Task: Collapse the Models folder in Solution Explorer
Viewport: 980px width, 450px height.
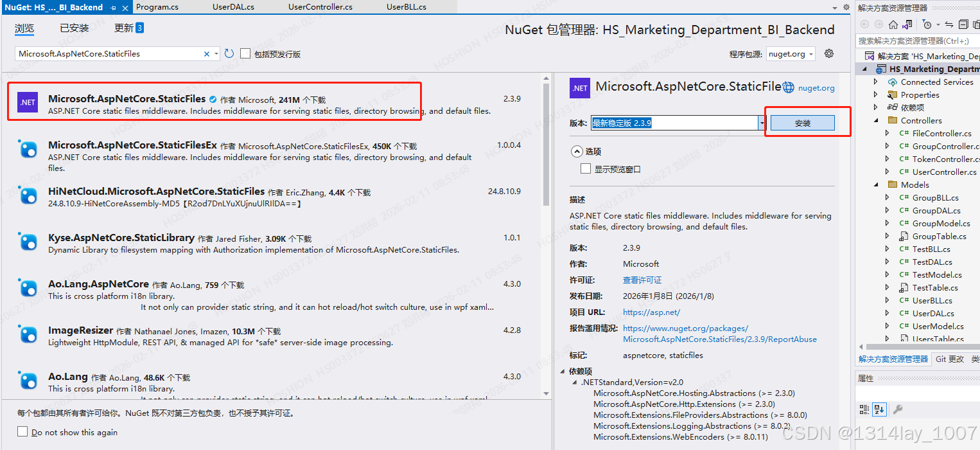Action: click(876, 184)
